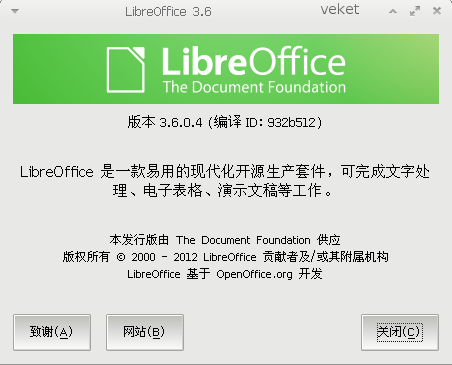
Task: Maximize the window using diagonal arrows icon
Action: coord(415,11)
